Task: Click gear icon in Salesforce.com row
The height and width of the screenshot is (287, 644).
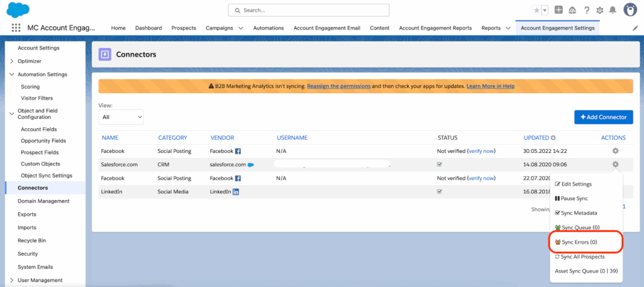Action: [x=615, y=164]
